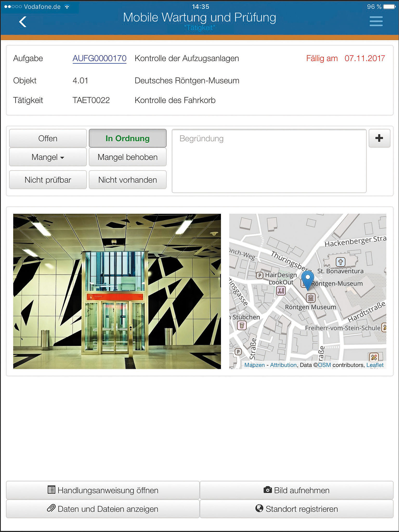Open the hamburger menu
The height and width of the screenshot is (532, 399).
coord(376,21)
